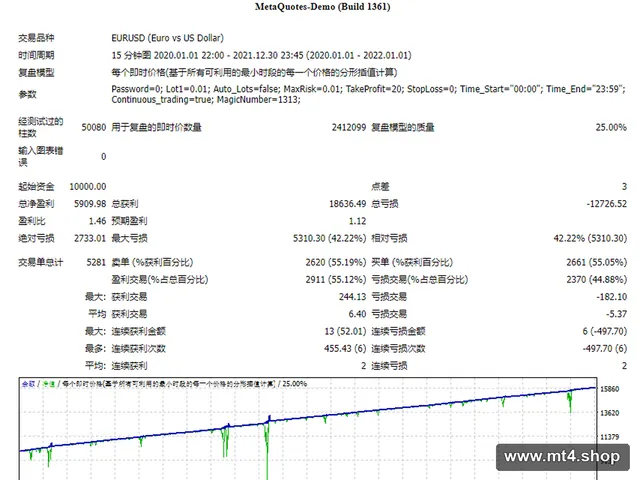Click the total net profit 5909.98

(x=90, y=204)
